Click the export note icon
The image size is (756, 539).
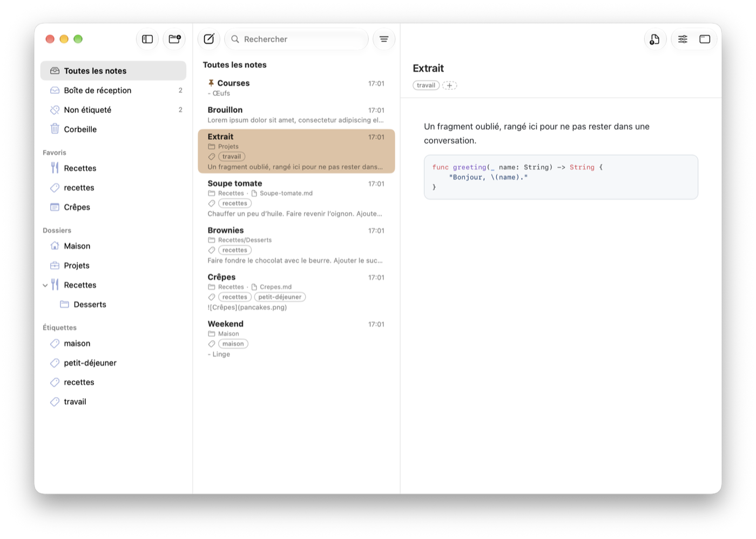(x=654, y=39)
